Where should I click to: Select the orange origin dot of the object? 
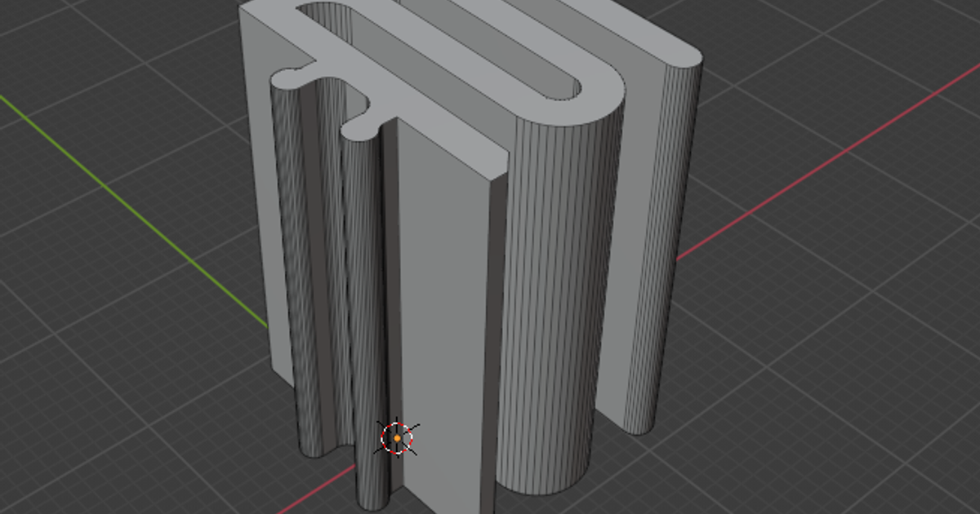pos(397,439)
